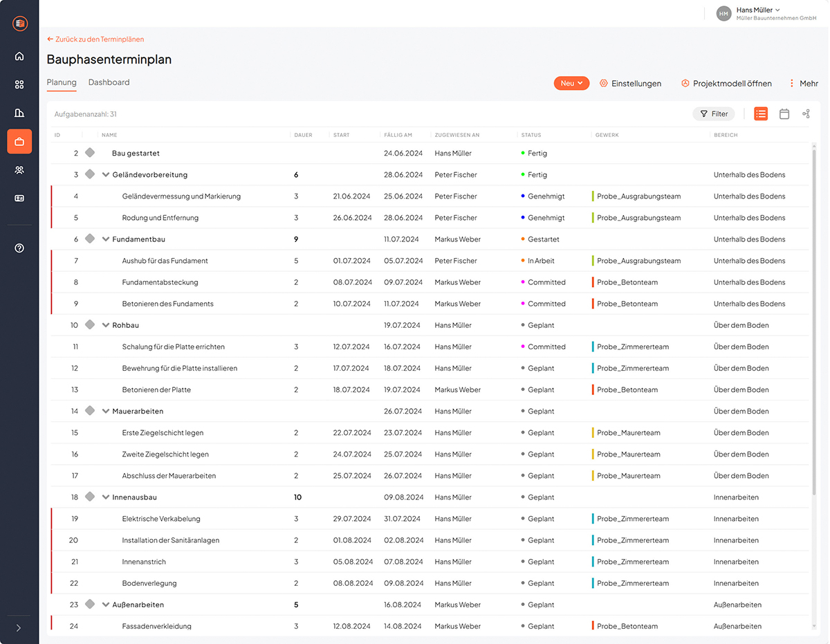Switch to calendar view icon

tap(784, 114)
